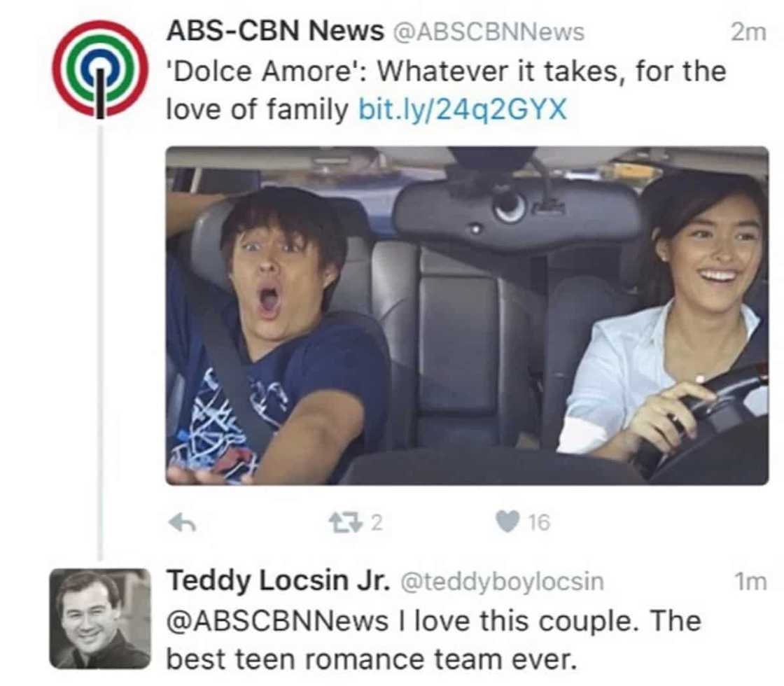784x686 pixels.
Task: Open the bit.ly/24q2GYX link
Action: click(463, 109)
